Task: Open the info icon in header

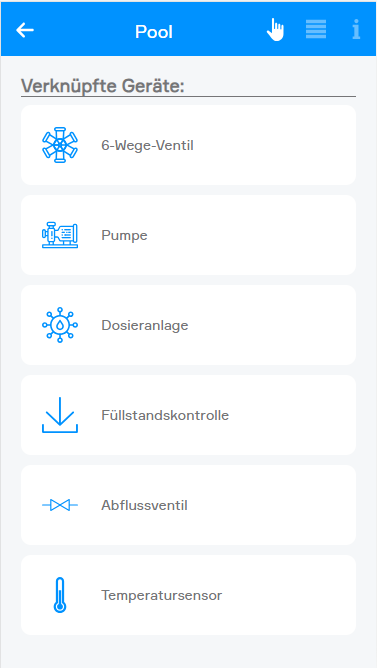Action: click(x=356, y=29)
